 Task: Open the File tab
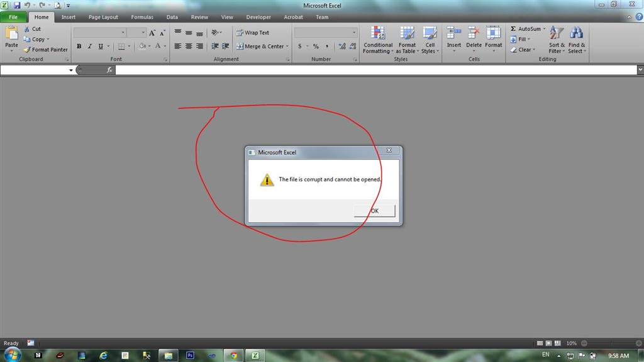13,17
